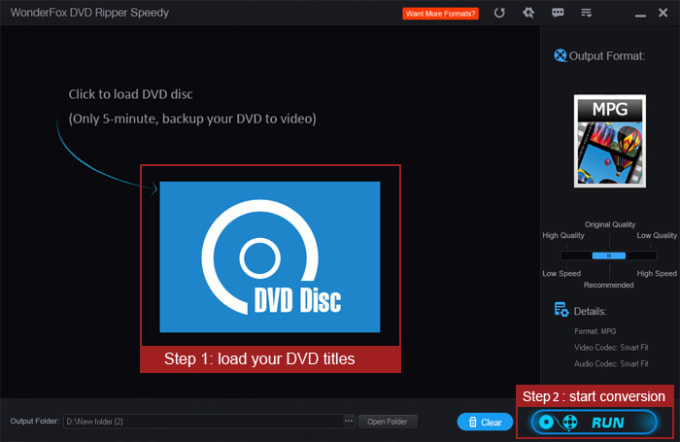Image resolution: width=680 pixels, height=442 pixels.
Task: Click the Open Folder button
Action: coord(387,422)
